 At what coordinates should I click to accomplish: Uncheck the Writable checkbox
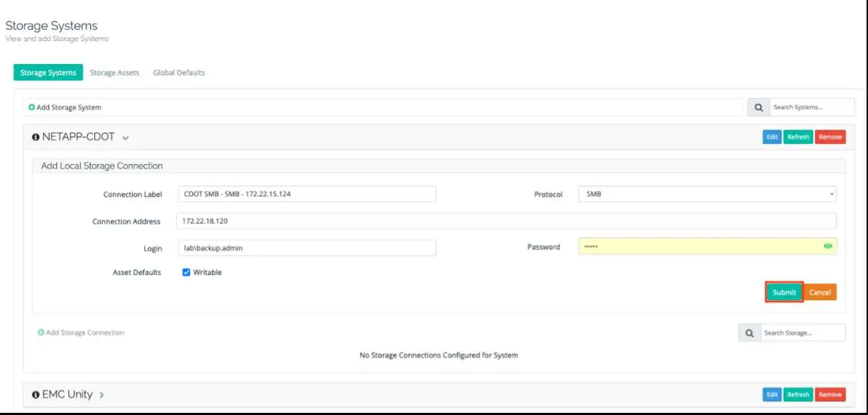click(186, 273)
